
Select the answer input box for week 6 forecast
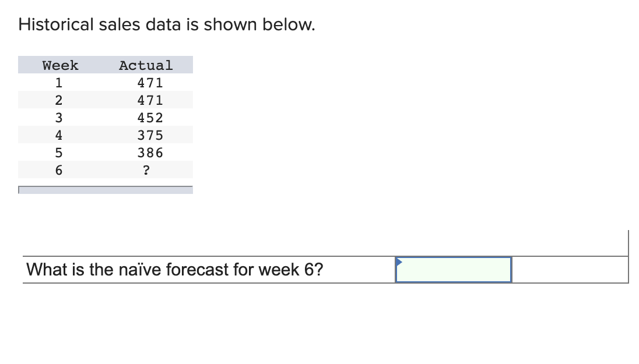click(454, 270)
